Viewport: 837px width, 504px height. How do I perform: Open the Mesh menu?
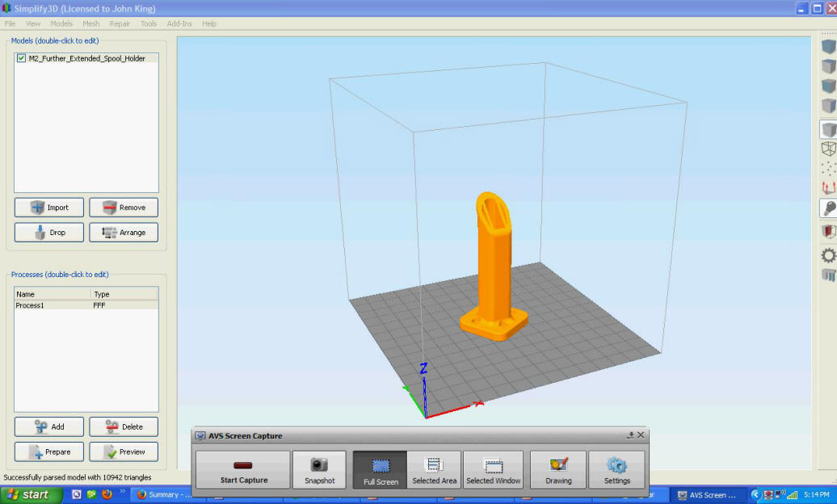point(90,23)
